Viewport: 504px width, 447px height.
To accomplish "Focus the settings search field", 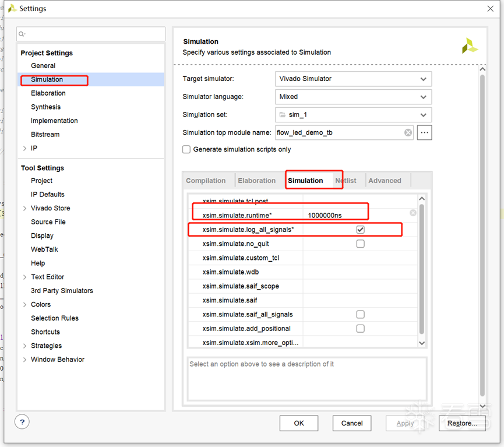I will [91, 34].
